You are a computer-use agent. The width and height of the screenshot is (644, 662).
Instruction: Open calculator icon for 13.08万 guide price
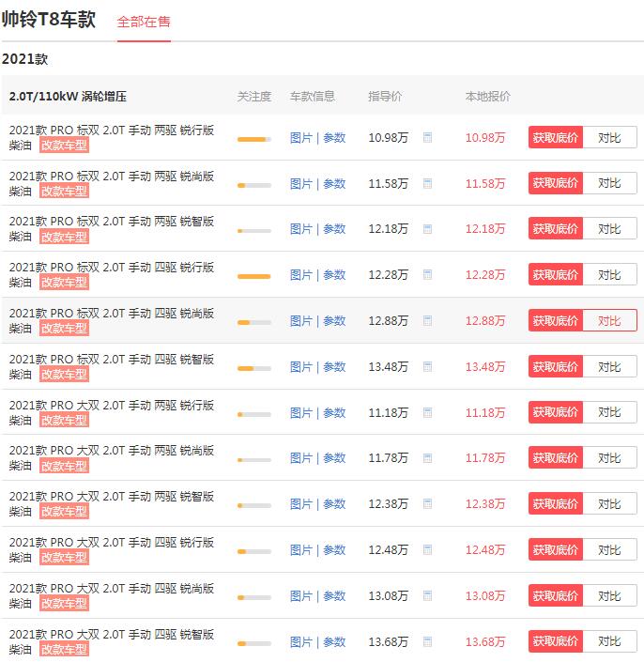click(x=427, y=596)
